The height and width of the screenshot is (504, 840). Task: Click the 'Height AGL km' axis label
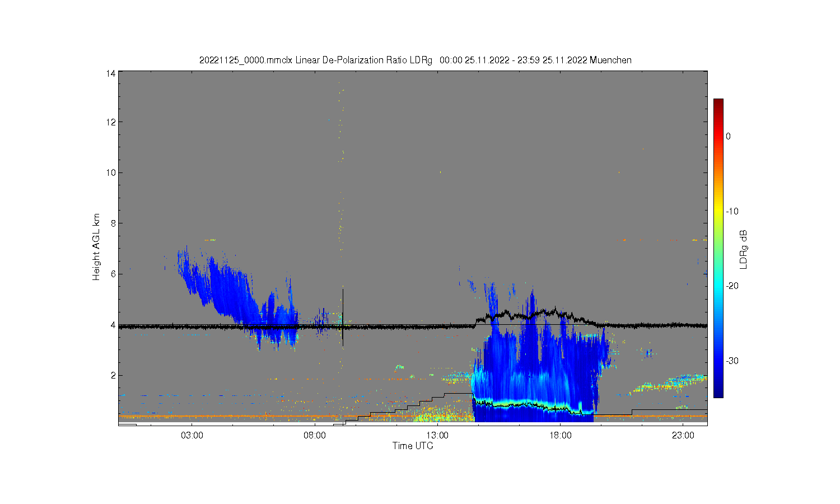(96, 247)
